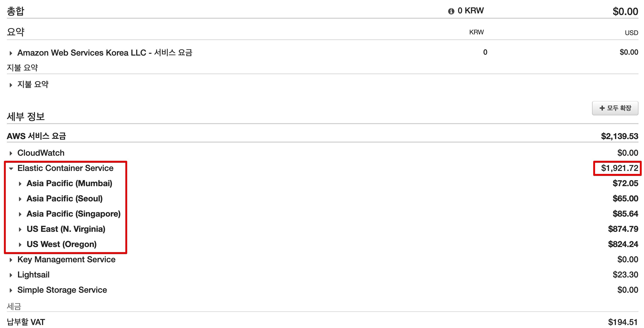644x328 pixels.
Task: Expand US East (N. Virginia) arrow
Action: point(20,230)
